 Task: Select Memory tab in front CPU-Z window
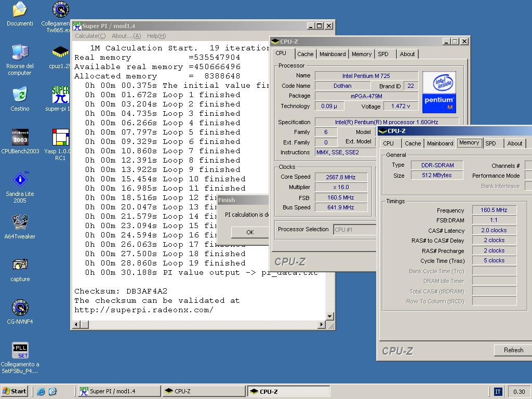[469, 142]
